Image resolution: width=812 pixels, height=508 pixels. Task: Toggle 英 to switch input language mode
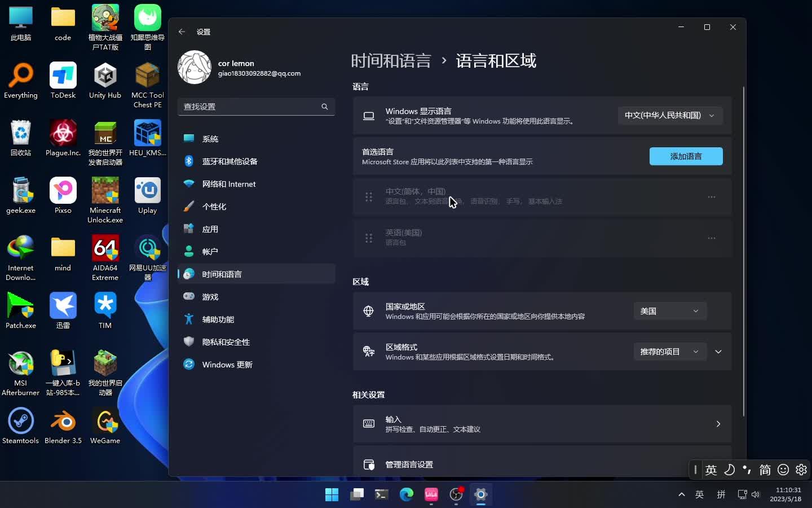tap(711, 470)
